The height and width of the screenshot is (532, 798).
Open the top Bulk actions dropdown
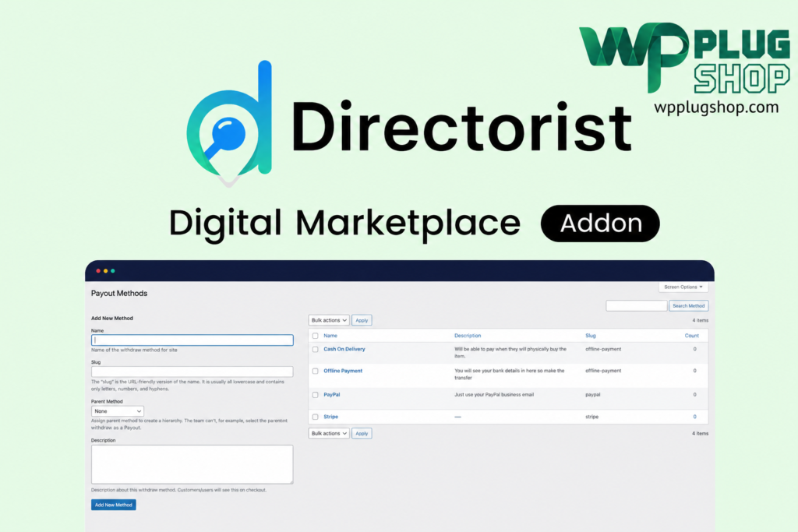click(329, 320)
